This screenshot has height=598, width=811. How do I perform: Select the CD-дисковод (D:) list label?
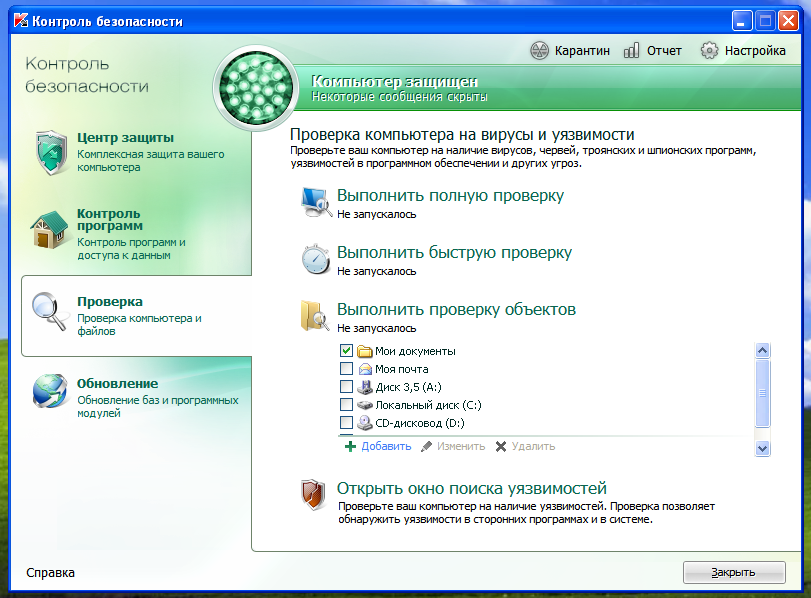(x=420, y=423)
